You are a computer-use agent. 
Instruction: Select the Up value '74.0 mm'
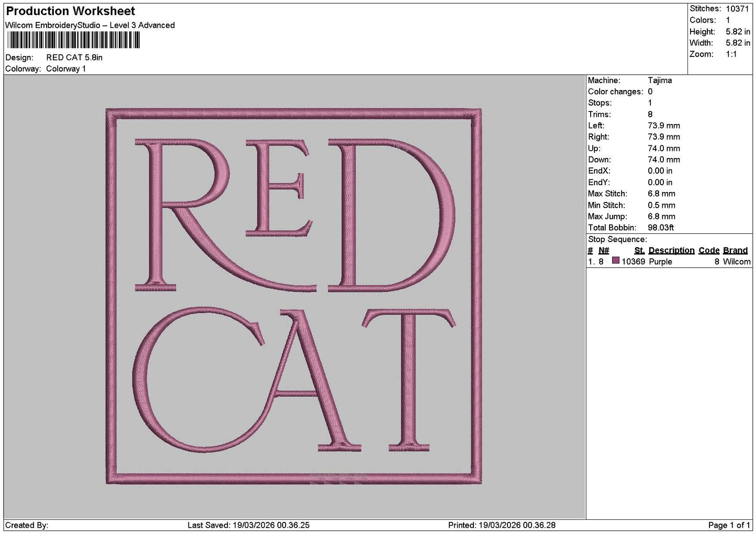coord(664,148)
